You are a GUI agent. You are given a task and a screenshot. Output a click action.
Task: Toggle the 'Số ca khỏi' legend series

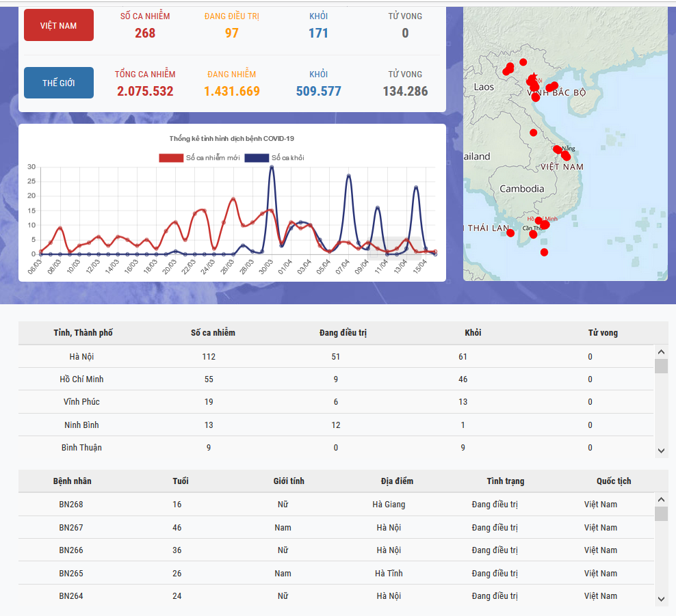pos(287,158)
